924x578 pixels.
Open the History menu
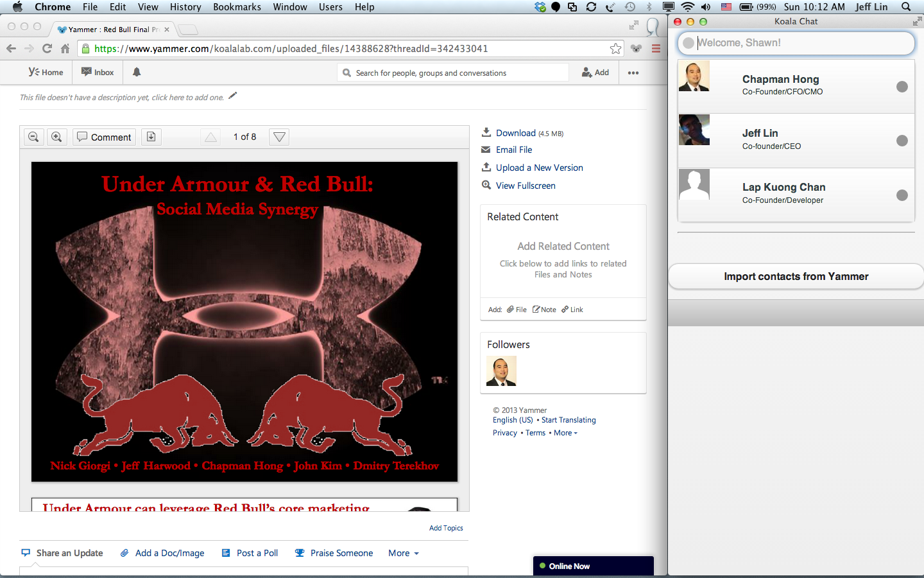pos(185,6)
